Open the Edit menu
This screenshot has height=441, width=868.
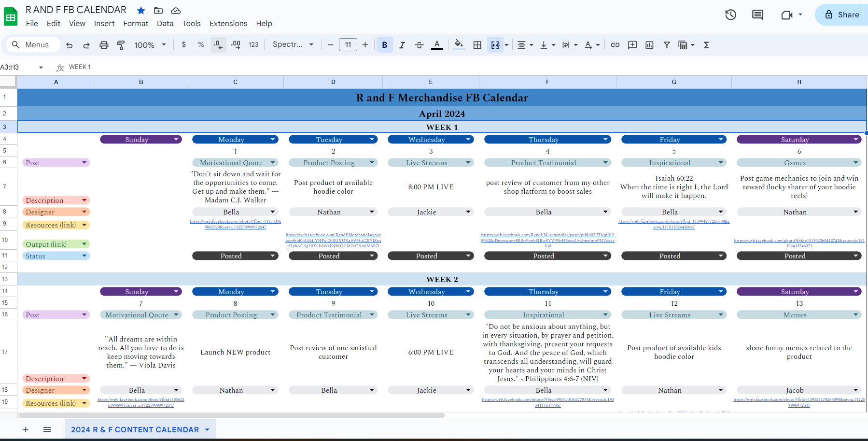pyautogui.click(x=54, y=23)
